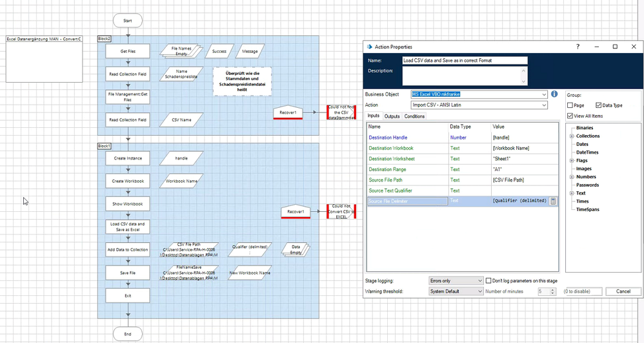
Task: Click the Name input field
Action: 465,61
